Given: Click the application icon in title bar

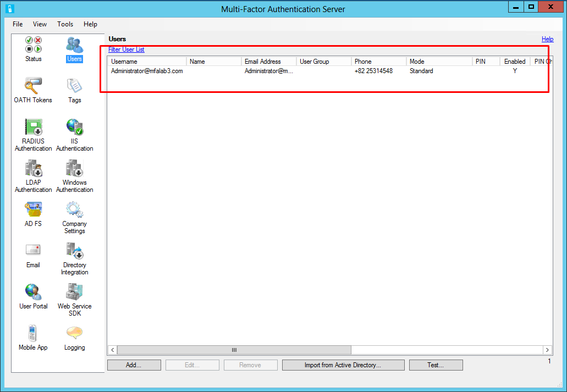Looking at the screenshot, I should (10, 8).
